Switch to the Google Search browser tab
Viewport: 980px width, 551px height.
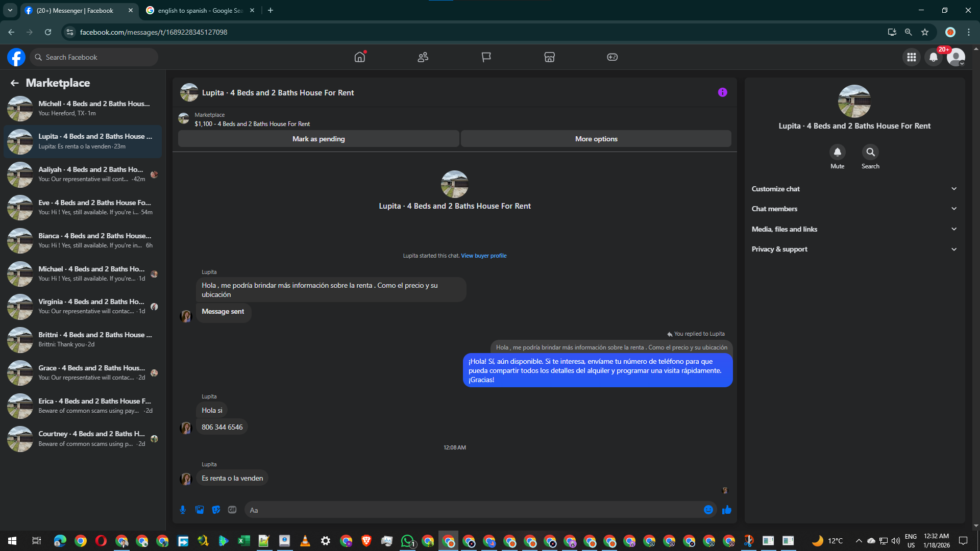coord(200,10)
